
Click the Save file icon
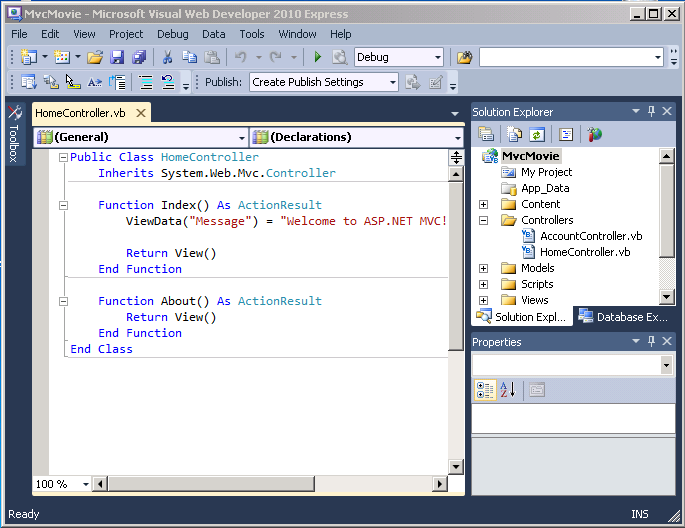117,58
